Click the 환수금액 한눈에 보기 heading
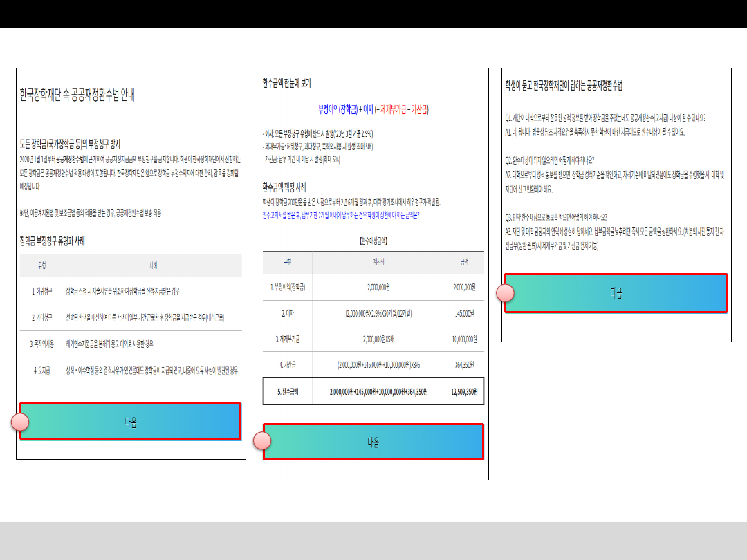 (287, 84)
